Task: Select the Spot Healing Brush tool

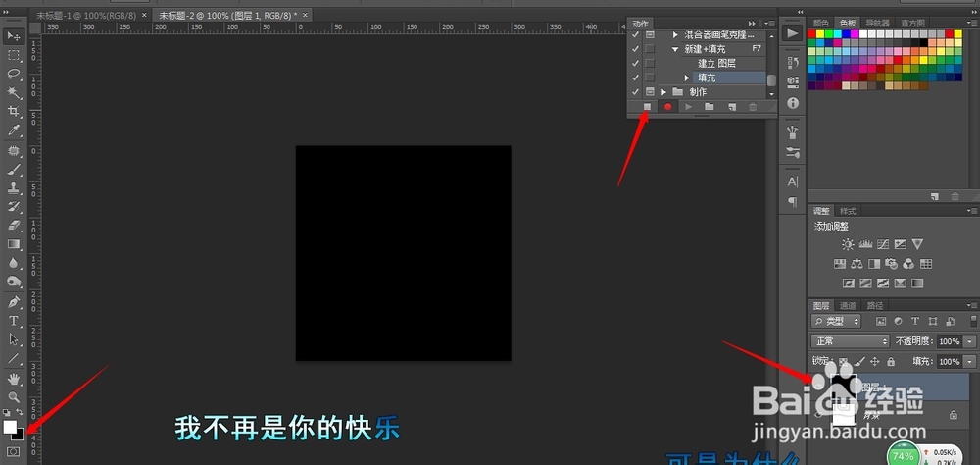Action: point(13,151)
